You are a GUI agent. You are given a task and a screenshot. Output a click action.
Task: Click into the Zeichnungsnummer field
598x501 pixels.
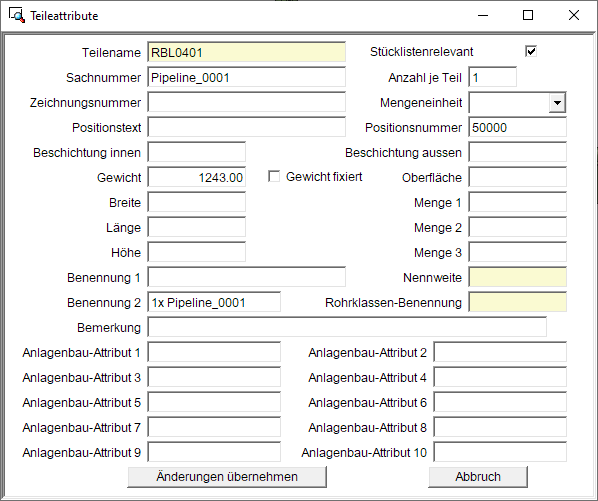[x=246, y=103]
